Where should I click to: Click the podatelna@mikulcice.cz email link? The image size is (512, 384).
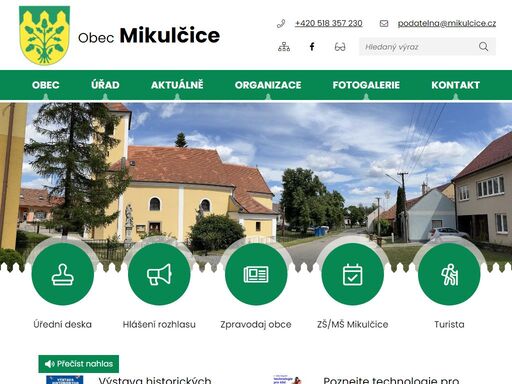tap(447, 23)
